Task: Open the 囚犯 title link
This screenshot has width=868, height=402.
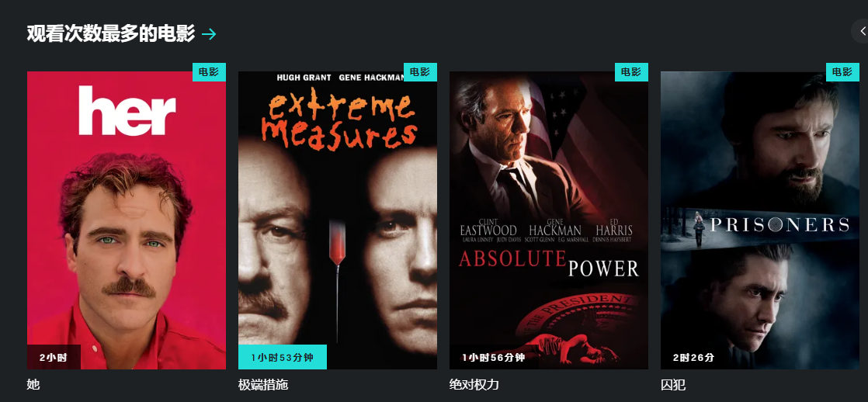Action: pyautogui.click(x=673, y=384)
